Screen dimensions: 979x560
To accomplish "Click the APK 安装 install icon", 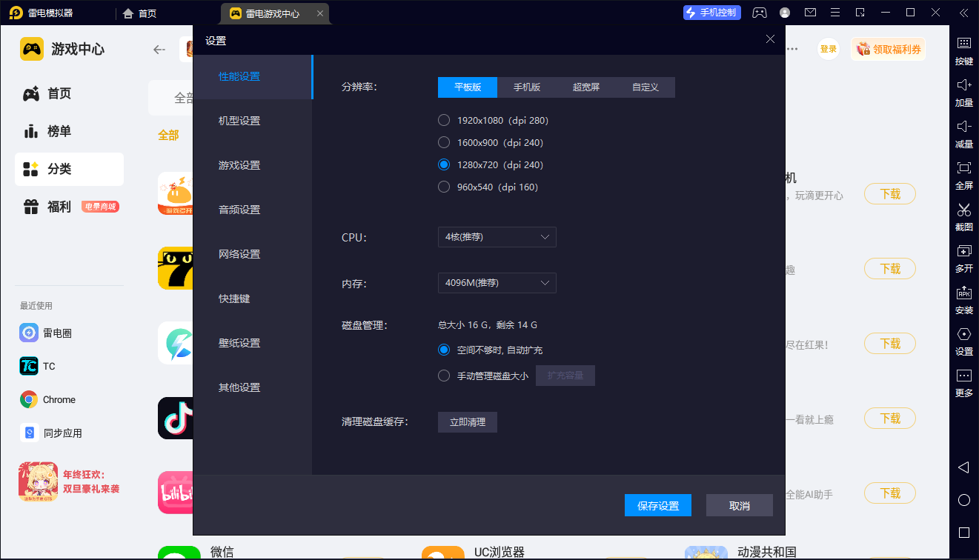I will [x=963, y=299].
